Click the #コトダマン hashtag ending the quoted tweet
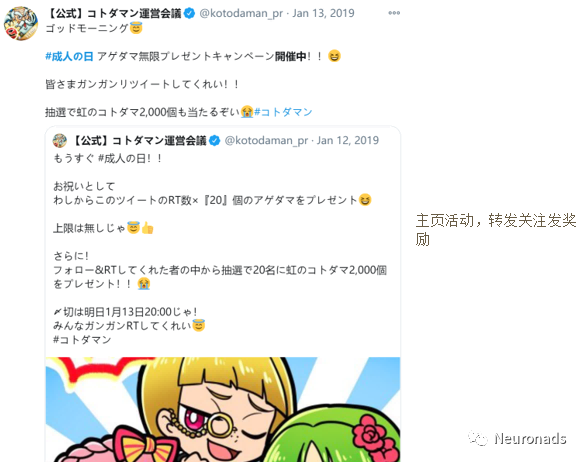This screenshot has height=462, width=585. tap(82, 340)
